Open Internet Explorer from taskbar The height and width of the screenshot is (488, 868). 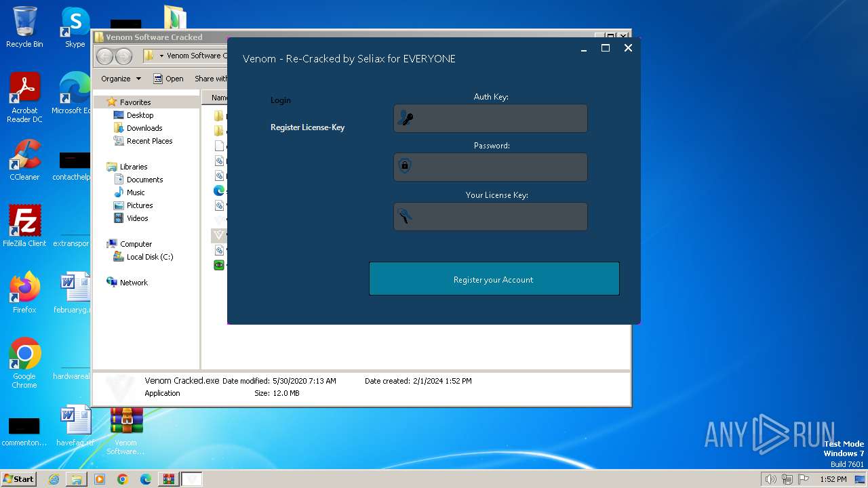[x=54, y=479]
